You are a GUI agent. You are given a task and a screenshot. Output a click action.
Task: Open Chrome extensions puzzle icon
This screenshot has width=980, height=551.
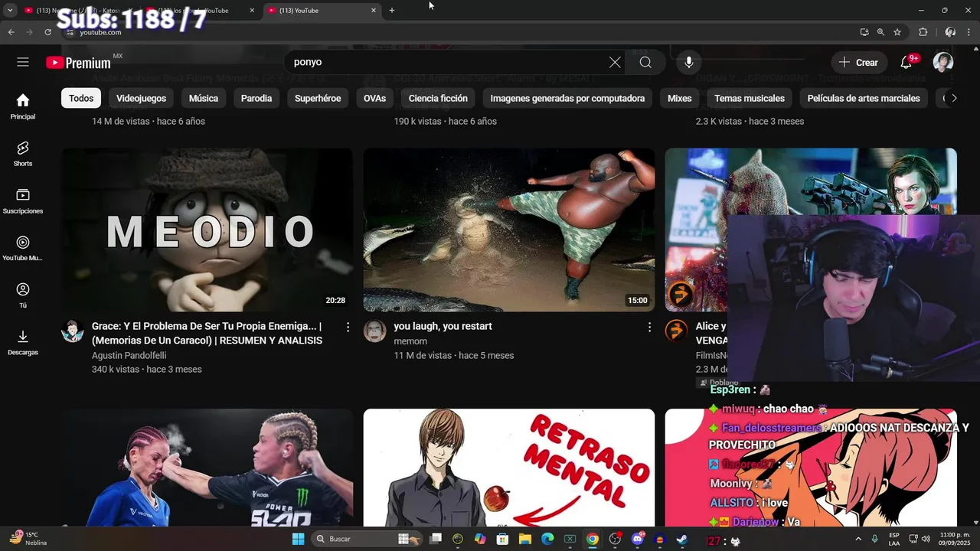923,32
